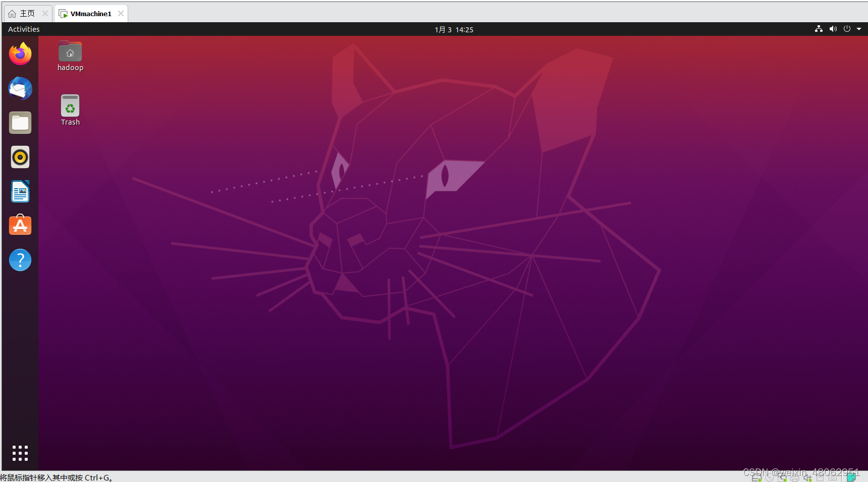Close the VMmachine1 tab

pos(121,14)
